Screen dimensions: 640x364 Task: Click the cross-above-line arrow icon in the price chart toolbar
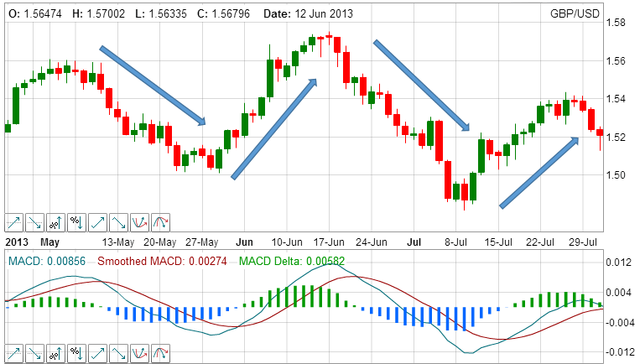(x=14, y=222)
